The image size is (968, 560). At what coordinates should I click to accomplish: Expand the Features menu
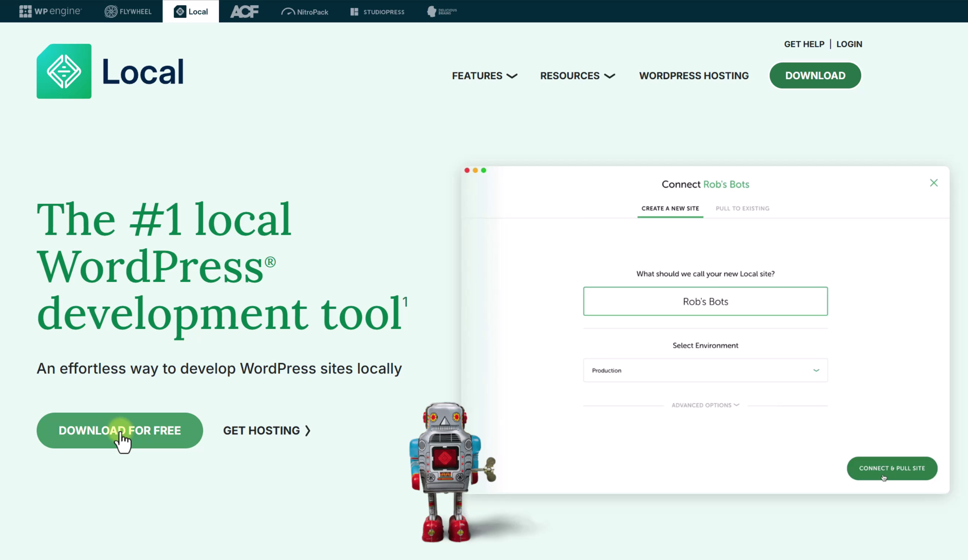click(x=484, y=76)
